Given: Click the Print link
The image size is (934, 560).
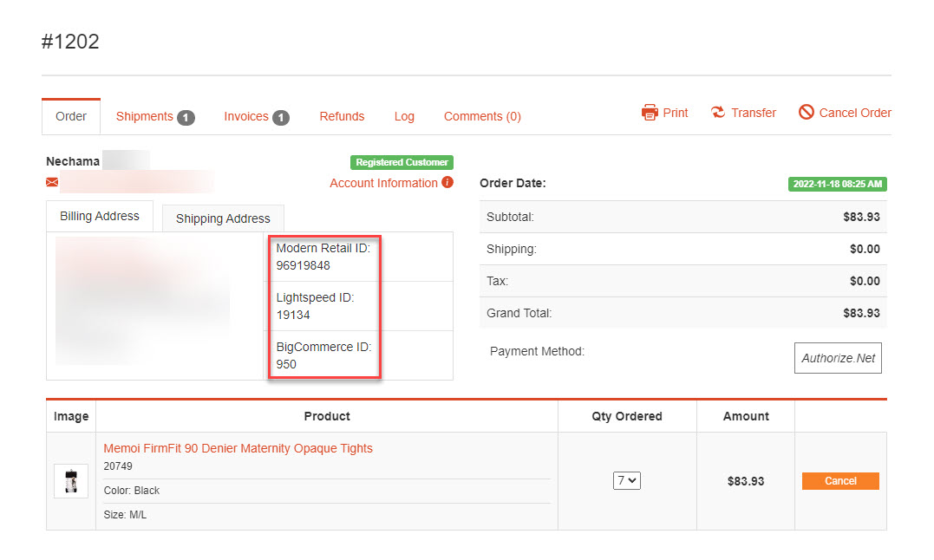Looking at the screenshot, I should (676, 113).
